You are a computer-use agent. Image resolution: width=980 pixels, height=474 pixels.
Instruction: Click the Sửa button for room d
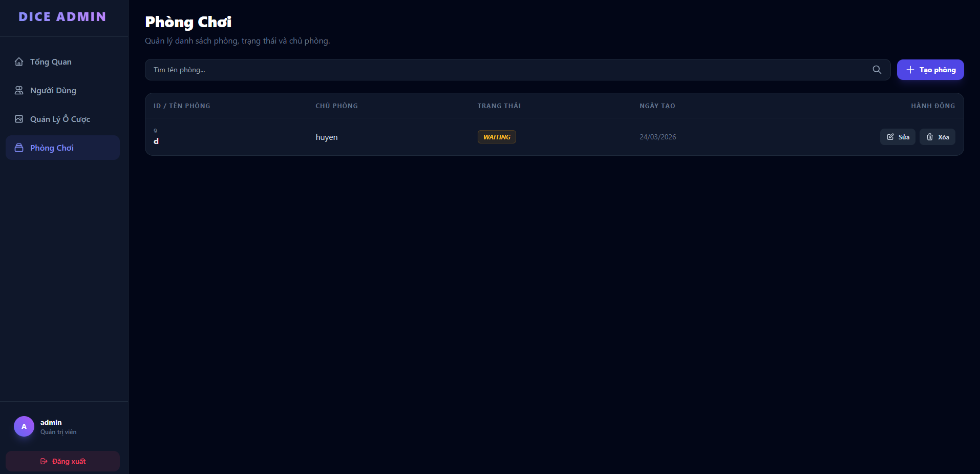click(x=898, y=137)
